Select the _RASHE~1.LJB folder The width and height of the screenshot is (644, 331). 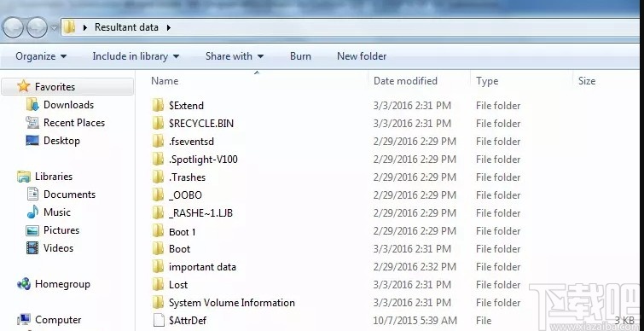click(200, 213)
